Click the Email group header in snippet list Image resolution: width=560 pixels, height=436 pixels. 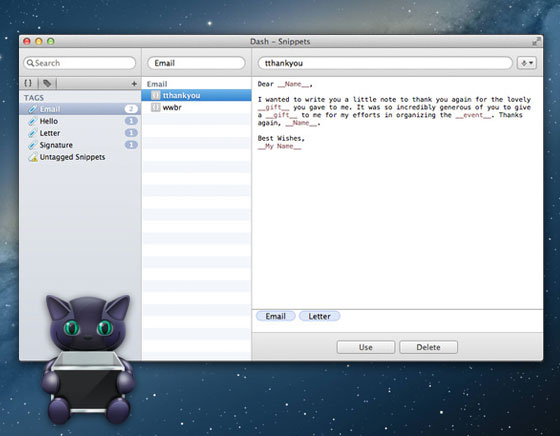click(x=157, y=84)
